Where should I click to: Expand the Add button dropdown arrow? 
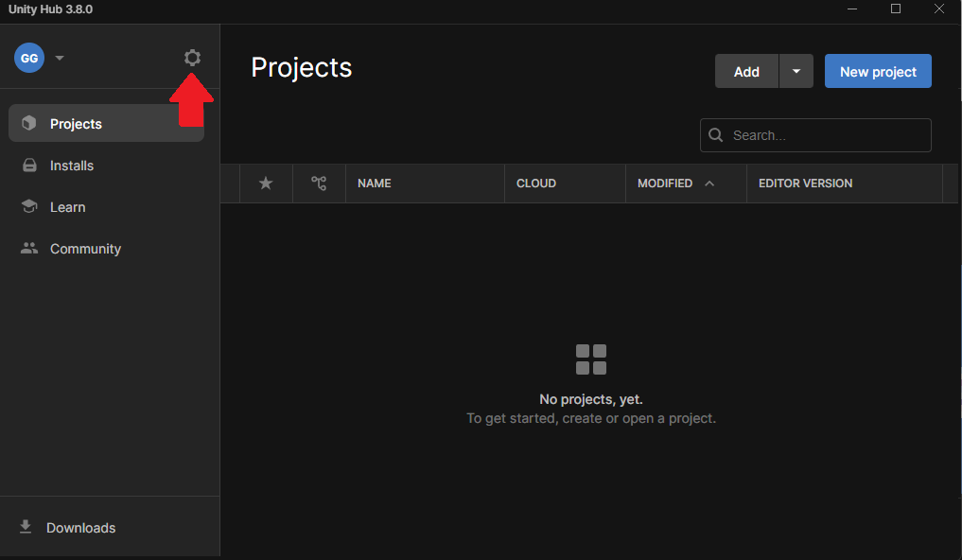[x=796, y=71]
